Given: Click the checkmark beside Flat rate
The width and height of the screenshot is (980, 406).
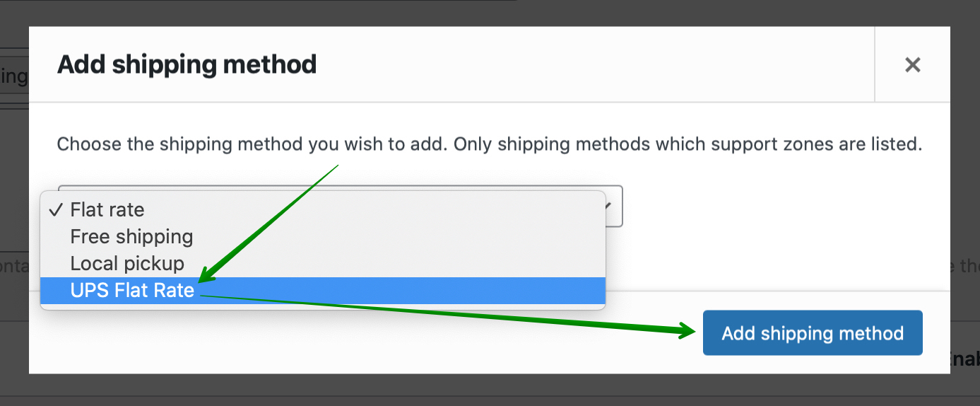Looking at the screenshot, I should (x=57, y=209).
